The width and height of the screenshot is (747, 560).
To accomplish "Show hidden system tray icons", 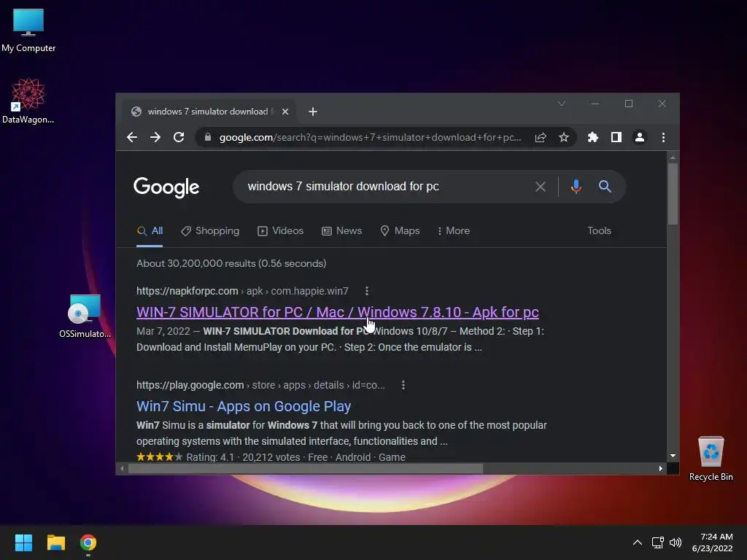I will click(637, 542).
